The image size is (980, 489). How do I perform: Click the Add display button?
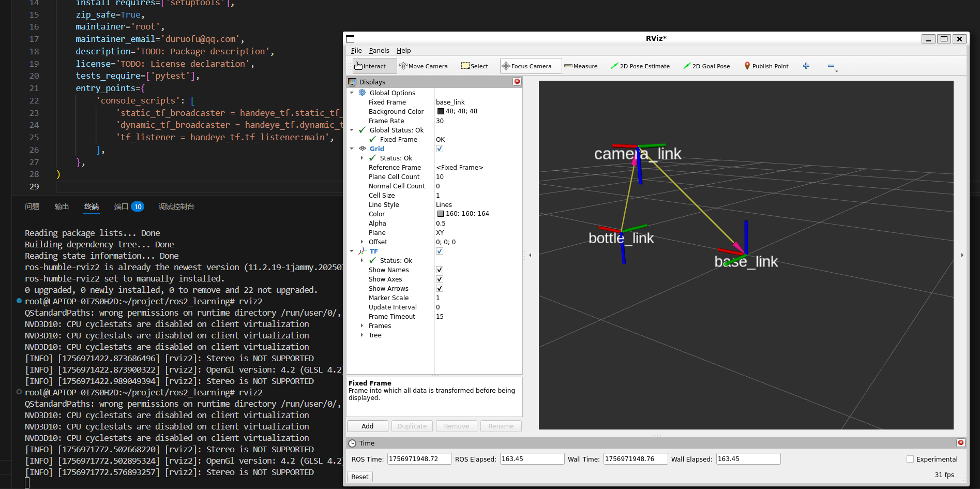pyautogui.click(x=367, y=426)
